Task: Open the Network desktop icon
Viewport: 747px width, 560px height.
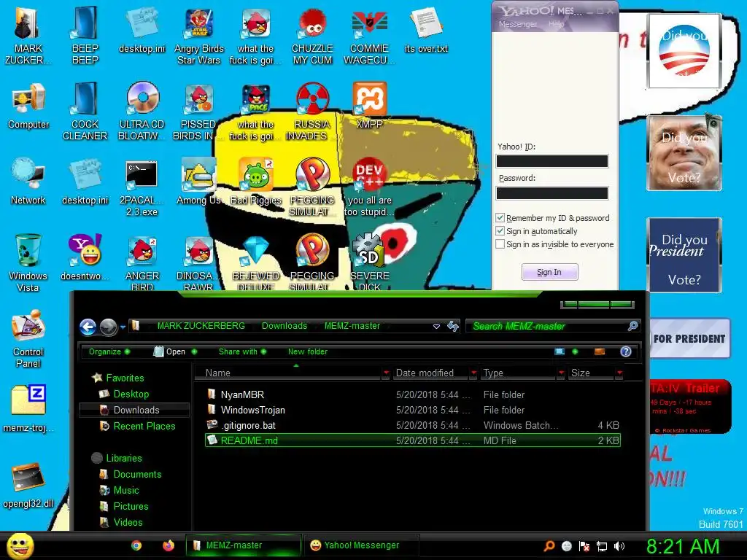Action: tap(28, 182)
